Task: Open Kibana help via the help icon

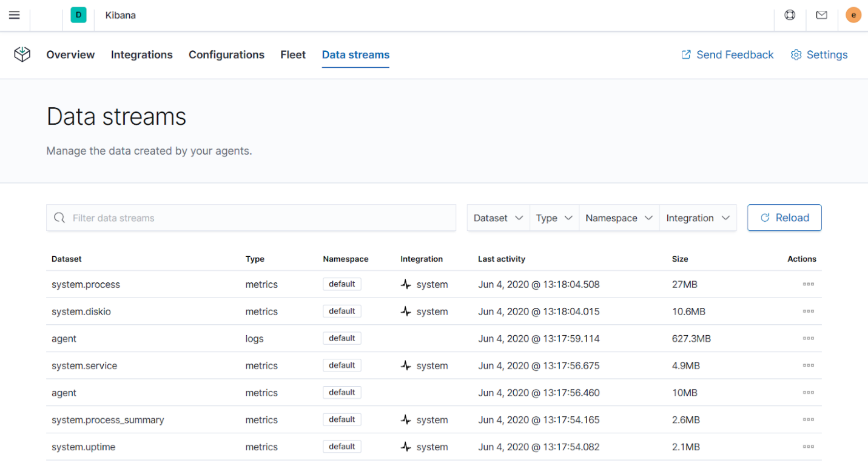Action: coord(789,15)
